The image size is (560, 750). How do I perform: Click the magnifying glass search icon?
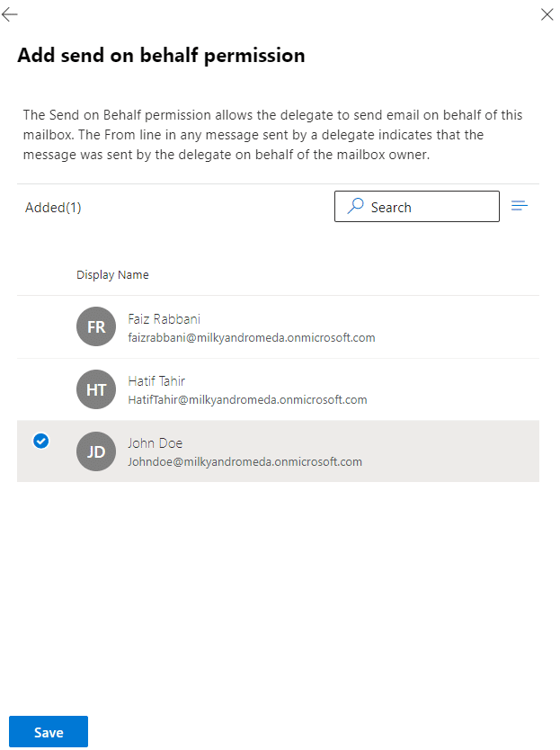(x=355, y=206)
